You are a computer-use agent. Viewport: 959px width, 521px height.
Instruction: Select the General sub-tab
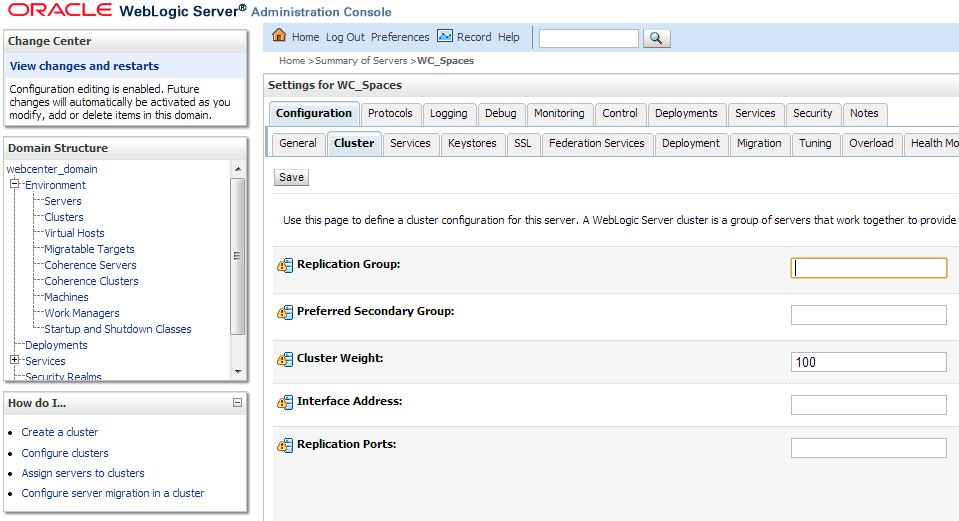click(298, 144)
